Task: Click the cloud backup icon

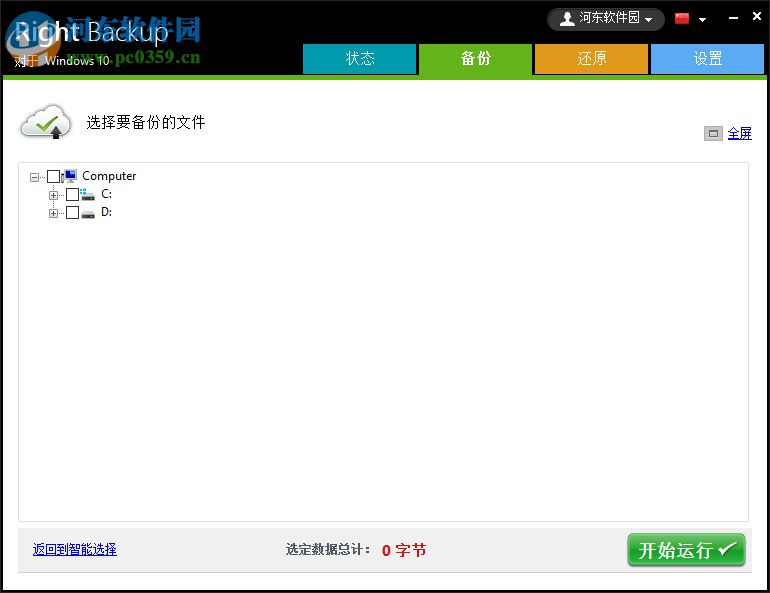Action: click(x=47, y=122)
